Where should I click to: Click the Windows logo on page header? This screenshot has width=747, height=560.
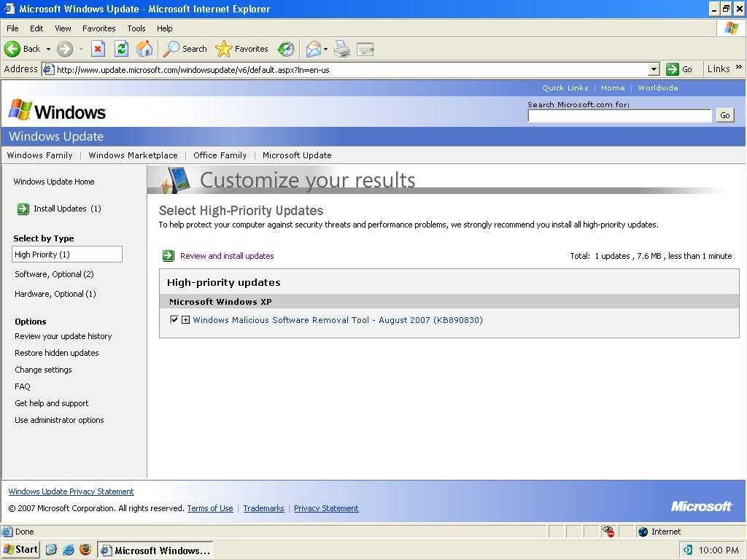pyautogui.click(x=57, y=112)
